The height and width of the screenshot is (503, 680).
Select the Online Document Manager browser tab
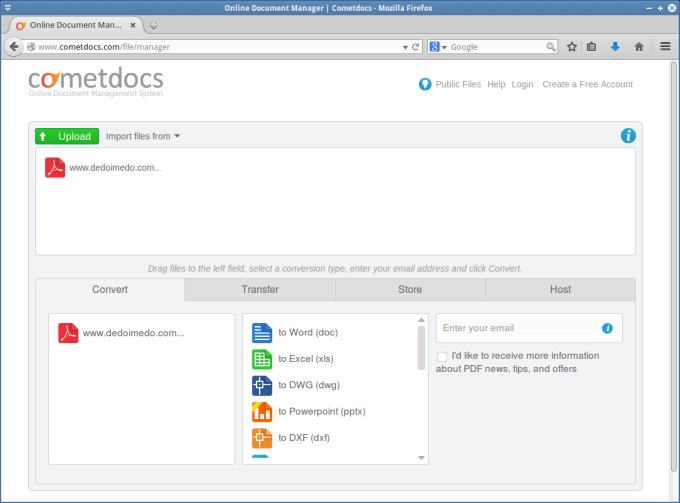pyautogui.click(x=75, y=25)
